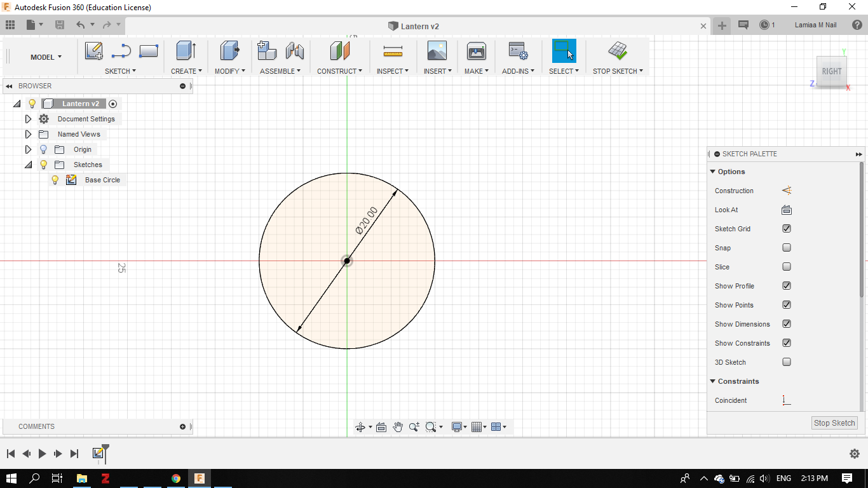
Task: Click the Coincident constraint icon
Action: coord(787,400)
